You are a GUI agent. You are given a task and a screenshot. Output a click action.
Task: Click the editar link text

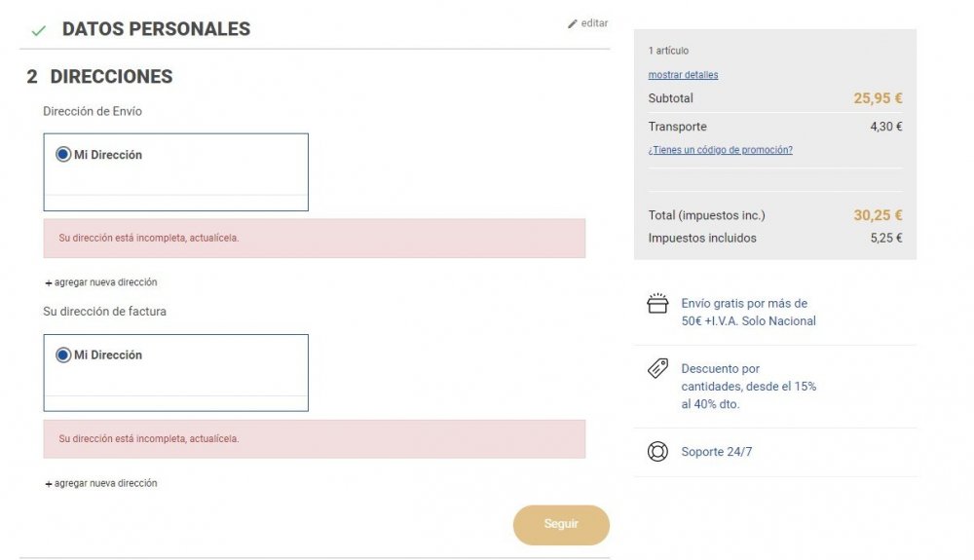tap(594, 23)
